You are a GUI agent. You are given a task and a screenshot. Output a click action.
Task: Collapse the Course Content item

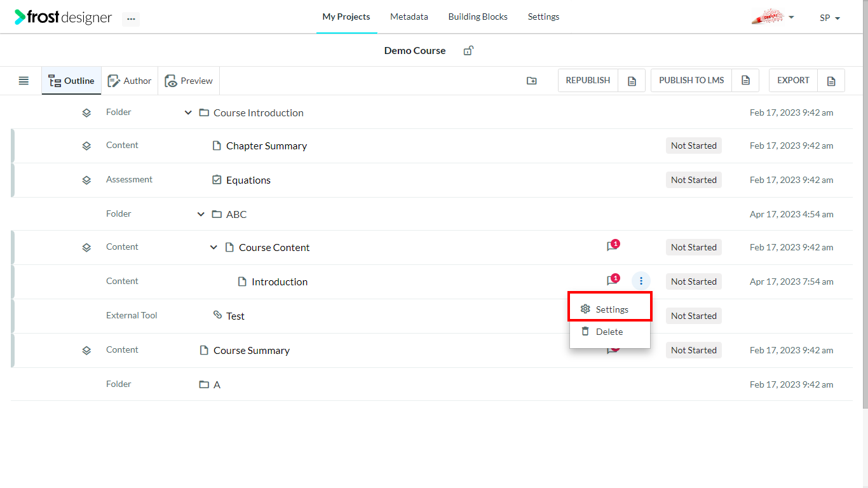(x=214, y=247)
